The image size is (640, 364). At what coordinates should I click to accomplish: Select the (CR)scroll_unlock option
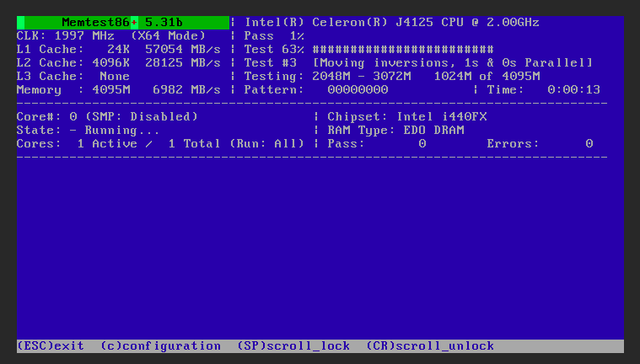[430, 346]
